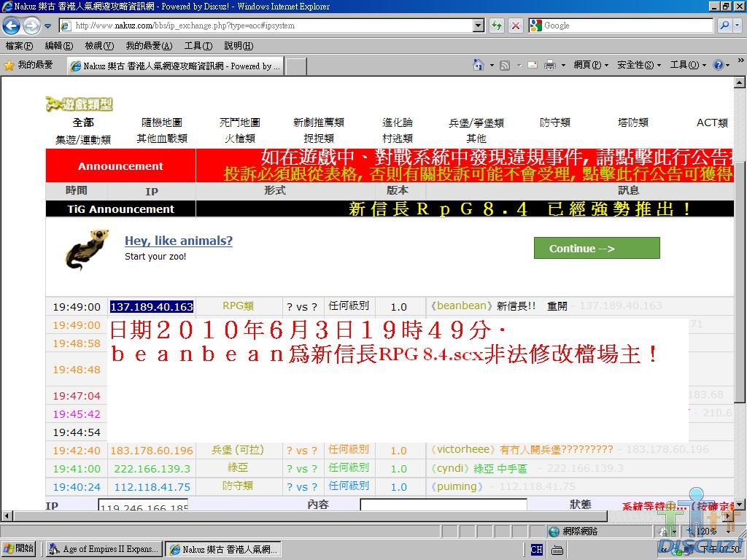Click the green Continue button
This screenshot has width=747, height=560.
(596, 248)
